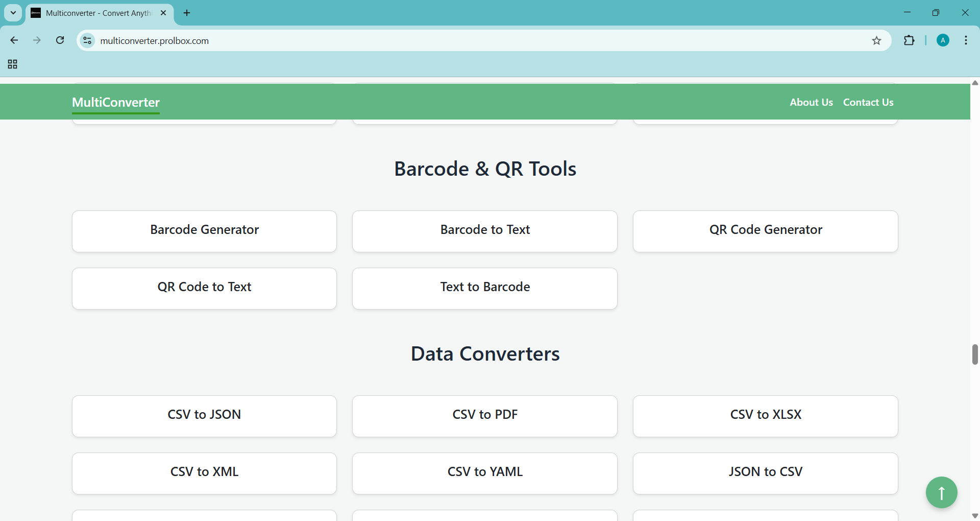Launch the QR Code to Text tool
980x521 pixels.
204,288
